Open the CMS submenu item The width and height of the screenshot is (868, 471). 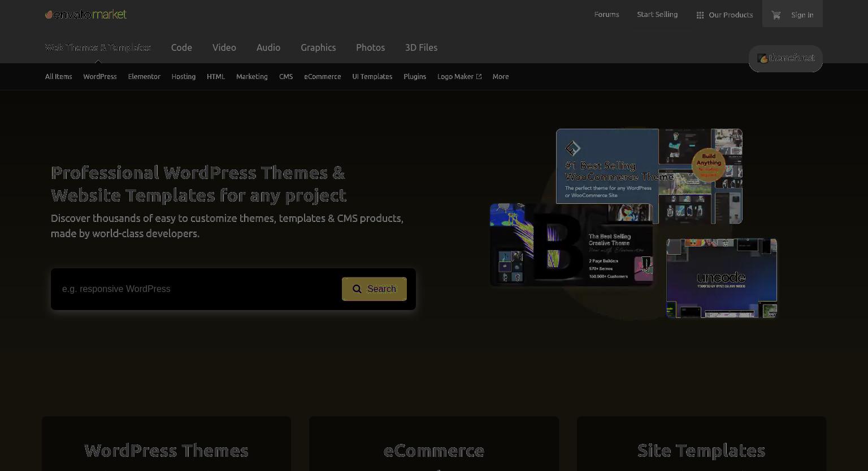pyautogui.click(x=286, y=77)
